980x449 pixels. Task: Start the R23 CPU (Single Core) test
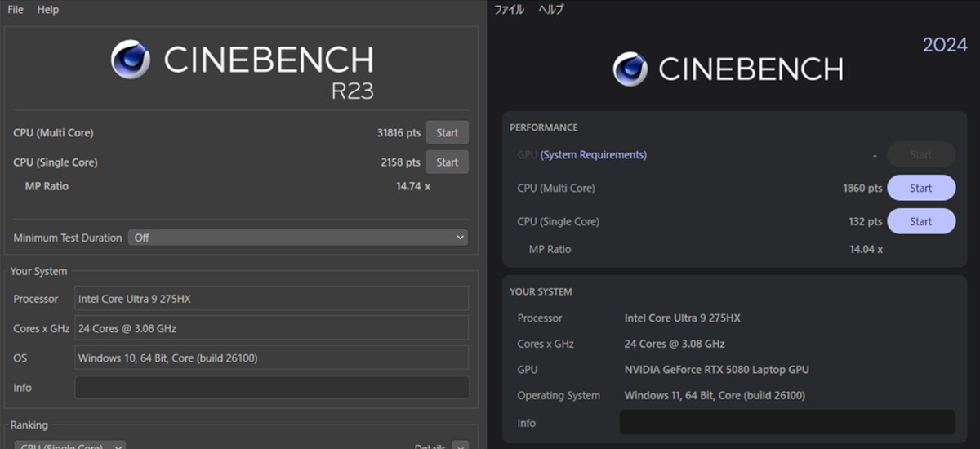447,162
